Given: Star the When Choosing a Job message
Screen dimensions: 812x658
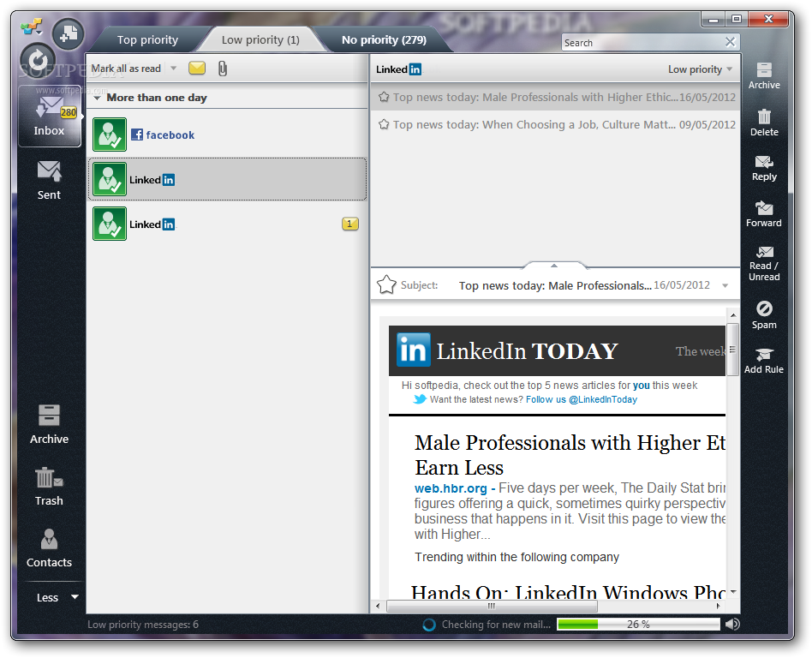Looking at the screenshot, I should click(384, 124).
